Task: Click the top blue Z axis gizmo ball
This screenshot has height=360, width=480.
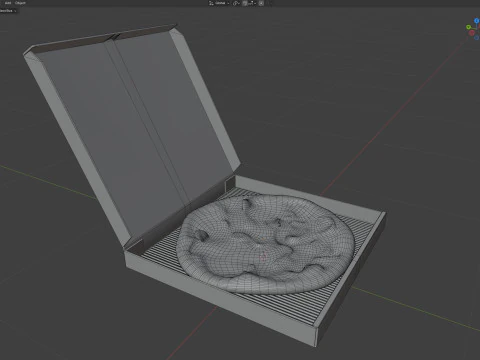Action: click(x=477, y=21)
